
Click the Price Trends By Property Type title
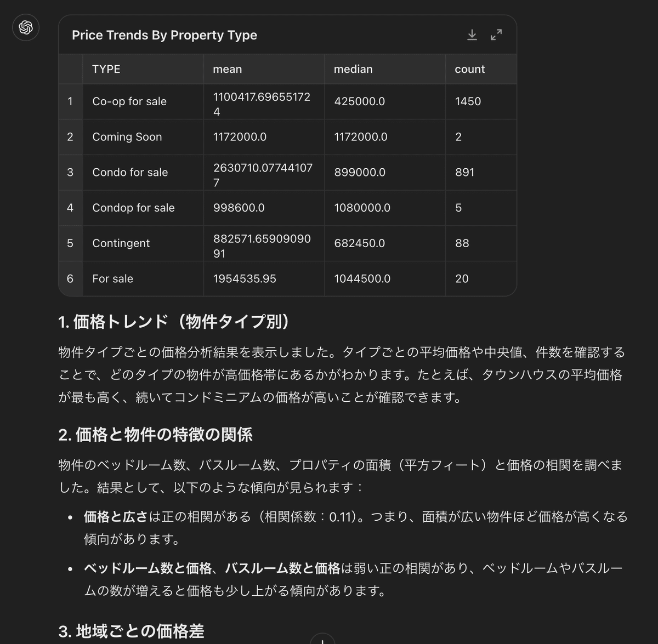tap(164, 35)
